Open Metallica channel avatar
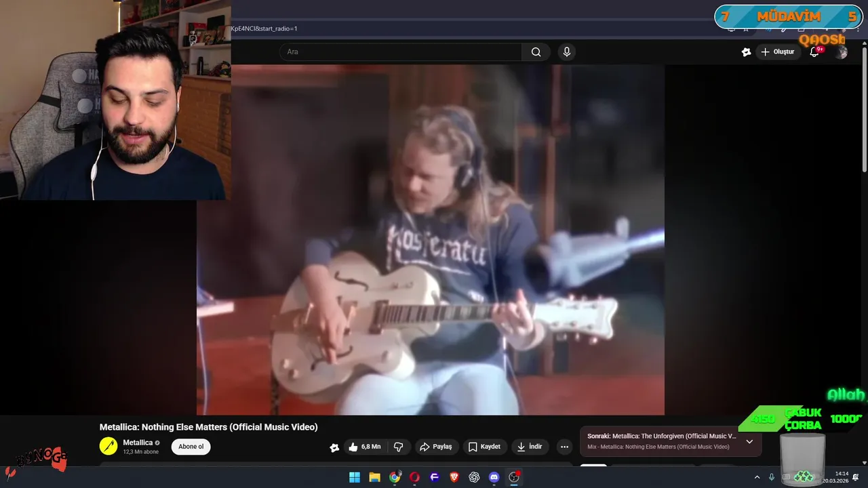868x488 pixels. (x=108, y=446)
